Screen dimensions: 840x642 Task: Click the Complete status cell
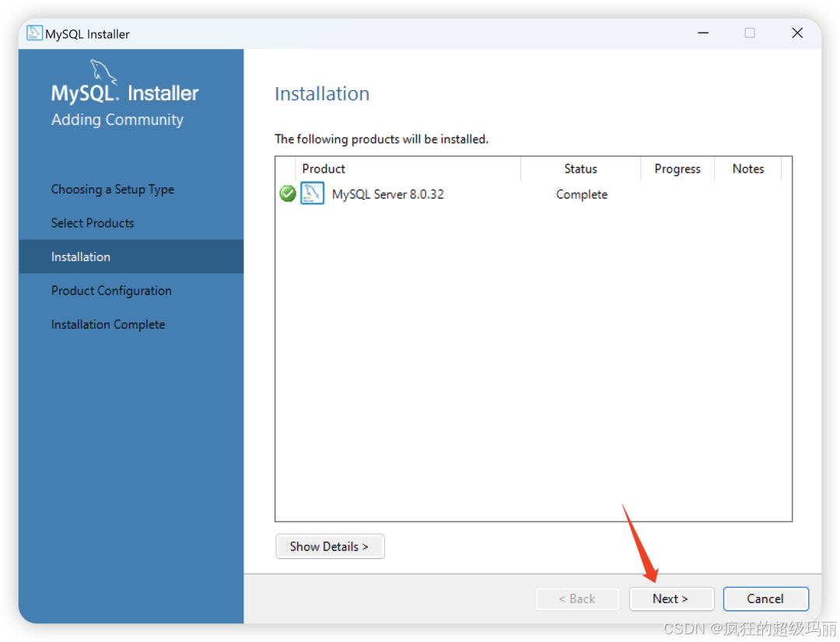coord(582,194)
